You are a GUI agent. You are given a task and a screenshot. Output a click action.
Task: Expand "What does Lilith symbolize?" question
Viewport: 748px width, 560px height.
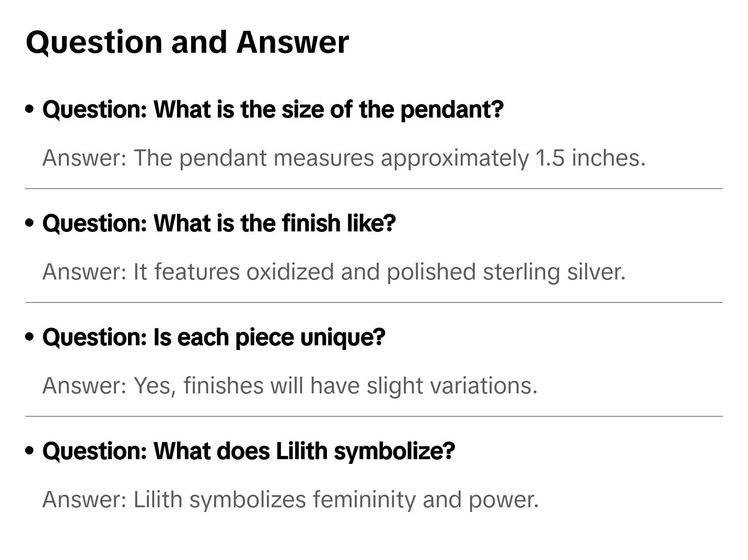(249, 451)
